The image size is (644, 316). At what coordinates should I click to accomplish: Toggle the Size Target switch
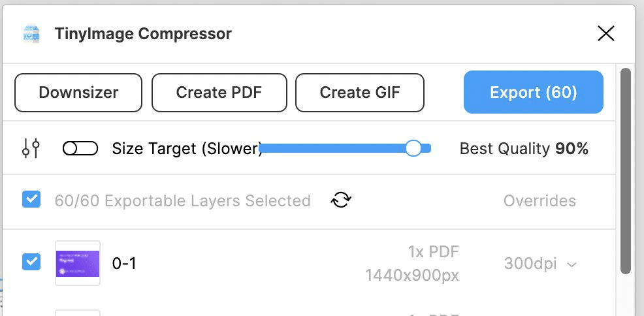tap(80, 149)
